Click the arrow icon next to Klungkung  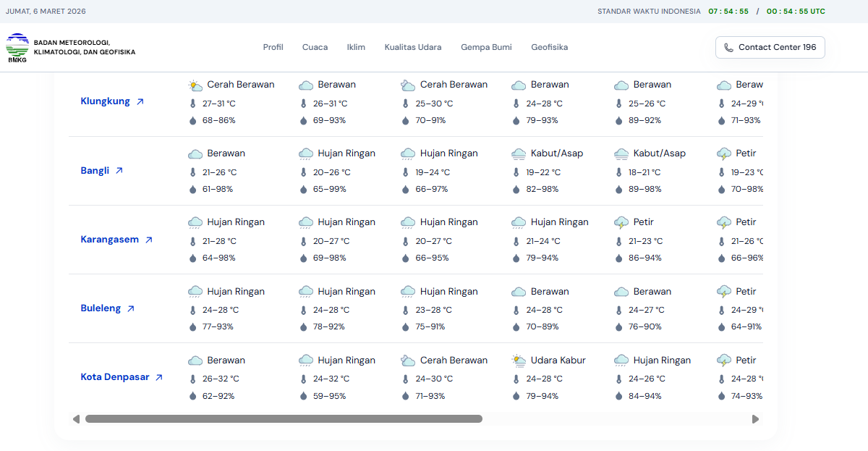140,102
